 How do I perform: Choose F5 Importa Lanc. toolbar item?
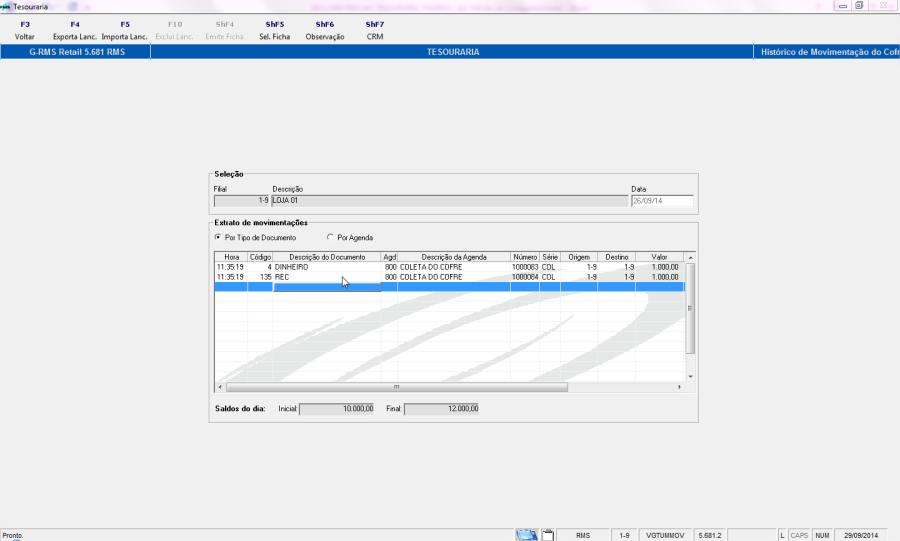click(x=125, y=30)
